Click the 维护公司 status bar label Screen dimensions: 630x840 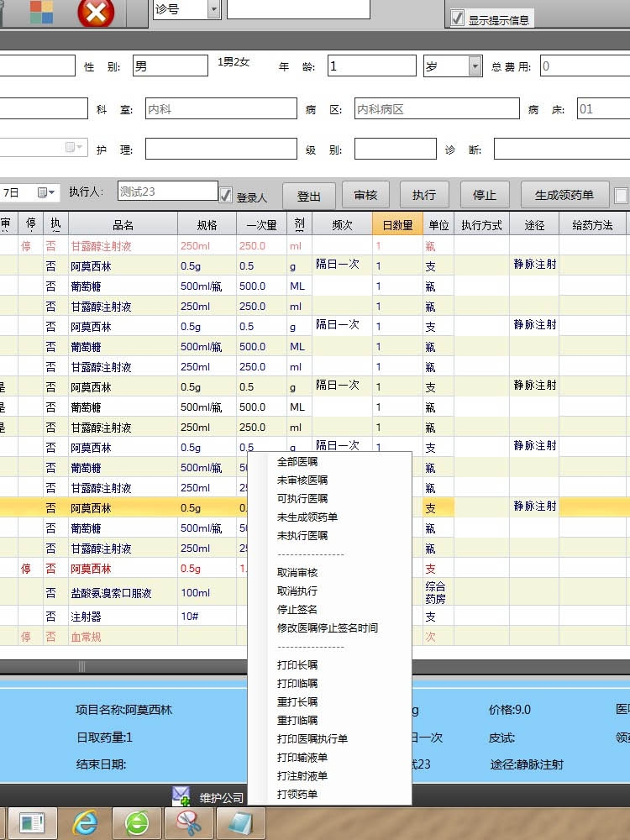click(221, 798)
